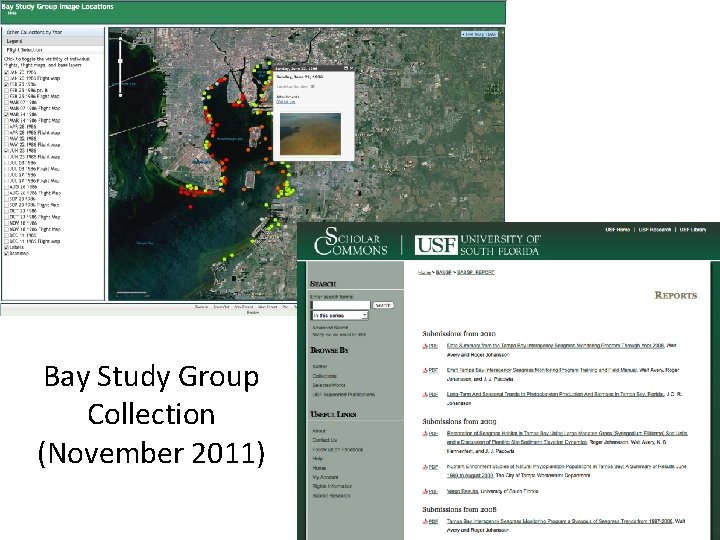Click the Search button in sidebar
720x540 pixels.
[383, 305]
